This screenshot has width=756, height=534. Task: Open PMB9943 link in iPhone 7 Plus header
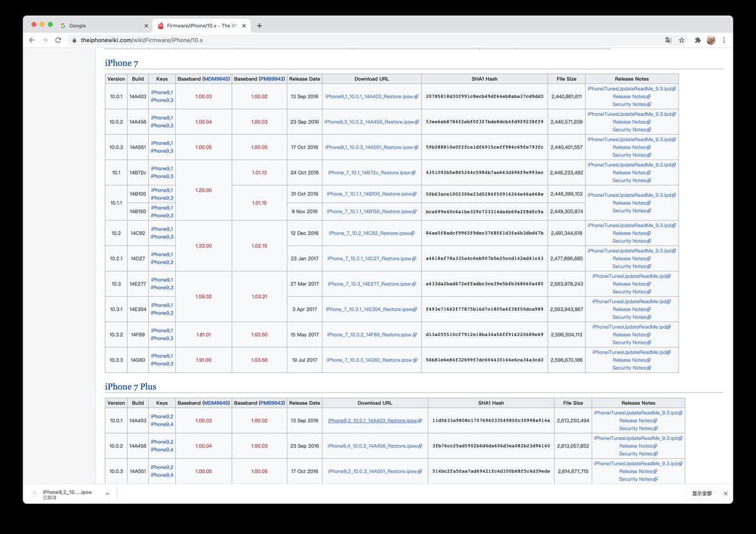coord(272,403)
